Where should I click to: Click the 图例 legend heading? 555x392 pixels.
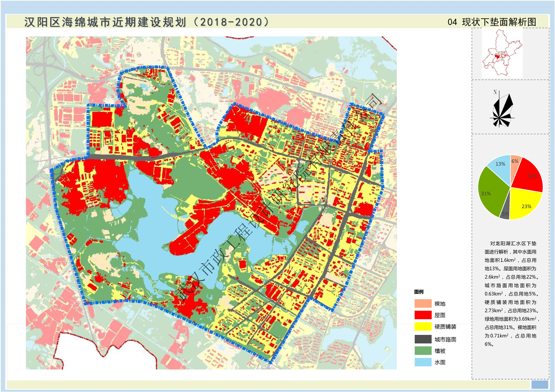[419, 292]
